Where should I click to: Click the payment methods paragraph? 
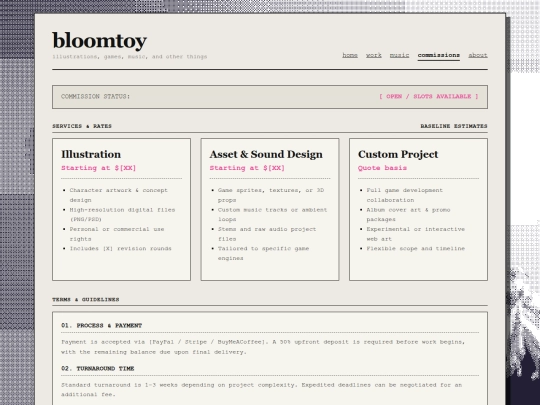pos(263,347)
